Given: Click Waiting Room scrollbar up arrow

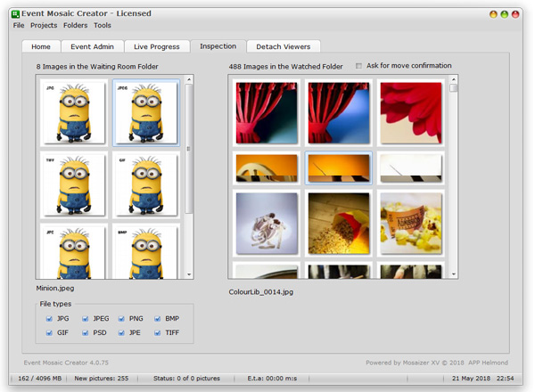Looking at the screenshot, I should 189,79.
